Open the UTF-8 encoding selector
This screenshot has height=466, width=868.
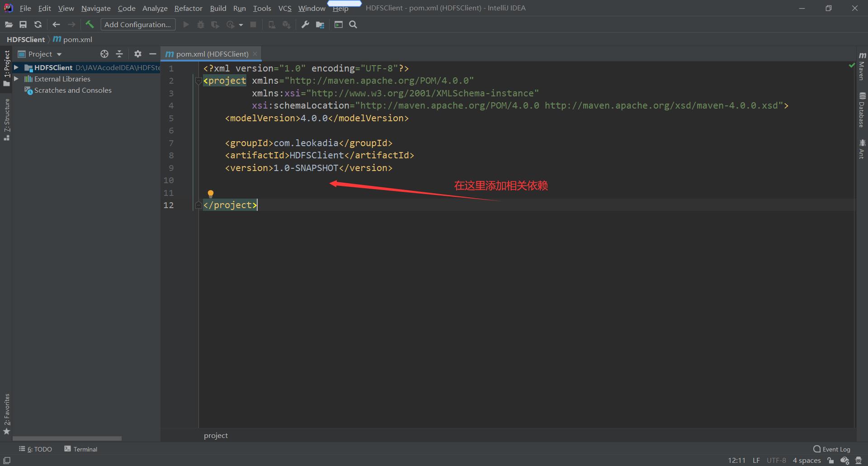pos(776,460)
